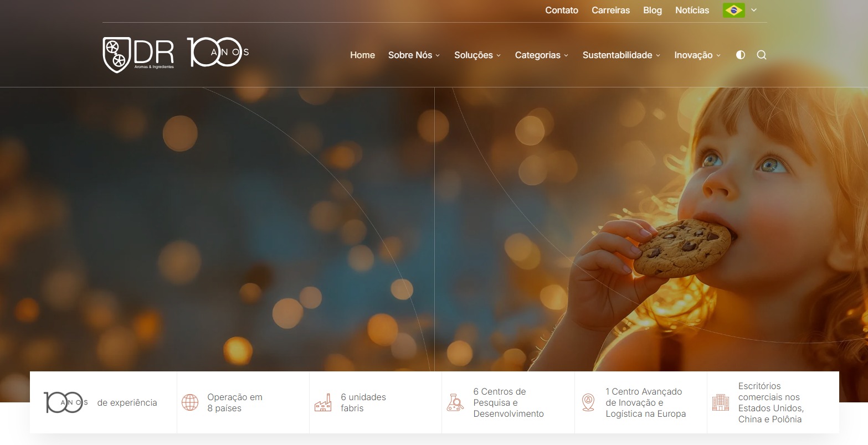
Task: Click the location pin innovation center icon
Action: pyautogui.click(x=588, y=402)
